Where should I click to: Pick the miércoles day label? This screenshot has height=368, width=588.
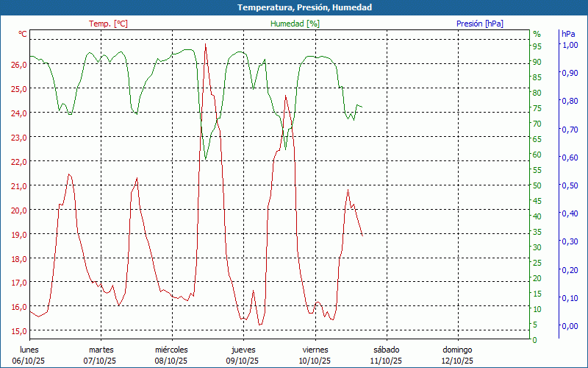(x=172, y=350)
